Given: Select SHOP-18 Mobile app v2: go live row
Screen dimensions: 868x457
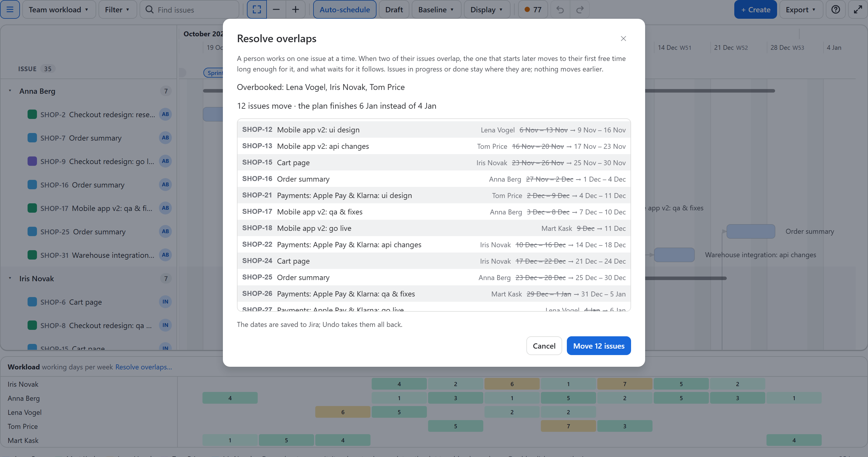Looking at the screenshot, I should (434, 228).
